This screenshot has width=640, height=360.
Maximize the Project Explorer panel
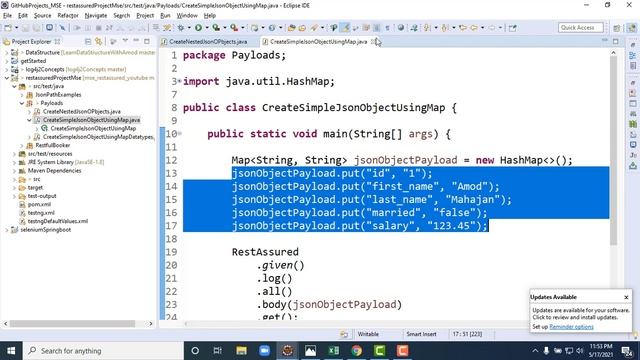147,41
